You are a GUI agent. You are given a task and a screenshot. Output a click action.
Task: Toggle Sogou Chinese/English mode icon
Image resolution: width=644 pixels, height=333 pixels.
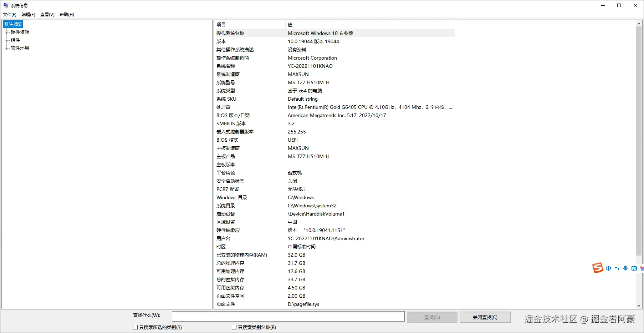608,268
